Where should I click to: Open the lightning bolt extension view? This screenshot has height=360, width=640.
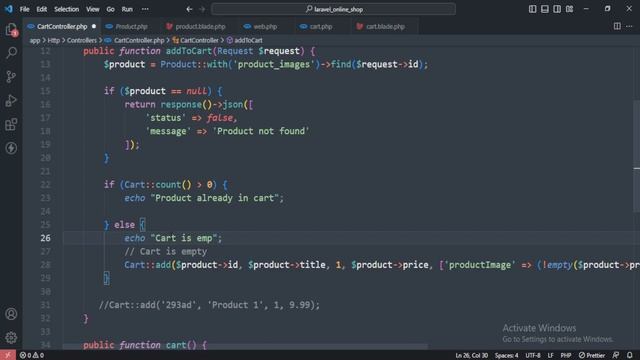[11, 148]
